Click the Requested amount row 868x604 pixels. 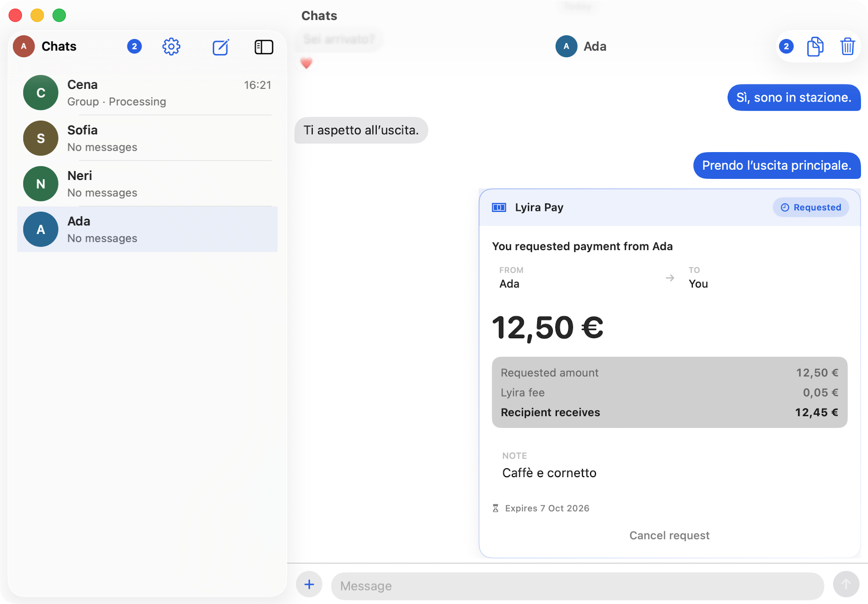coord(669,373)
